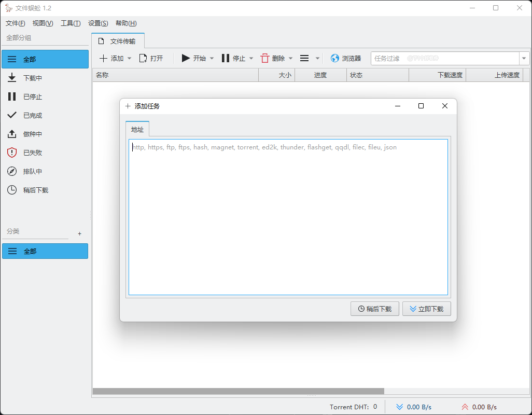Select the Seeding upload sidebar item

click(x=45, y=134)
